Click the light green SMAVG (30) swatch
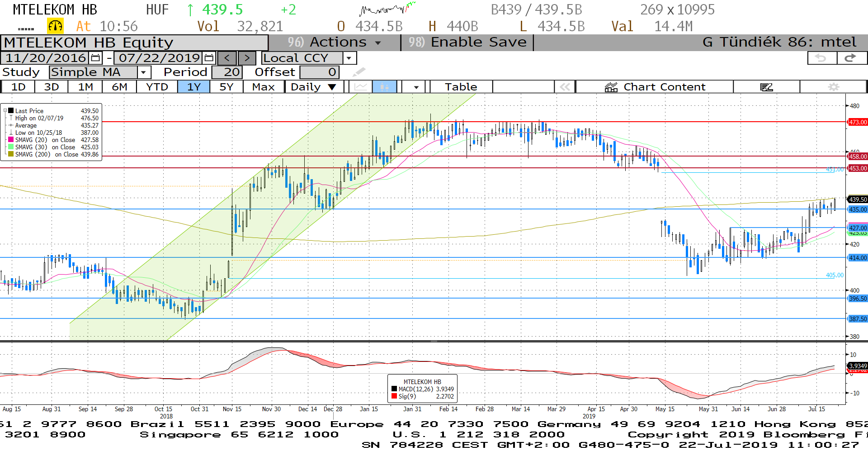Screen dimensions: 868x470 (x=11, y=147)
